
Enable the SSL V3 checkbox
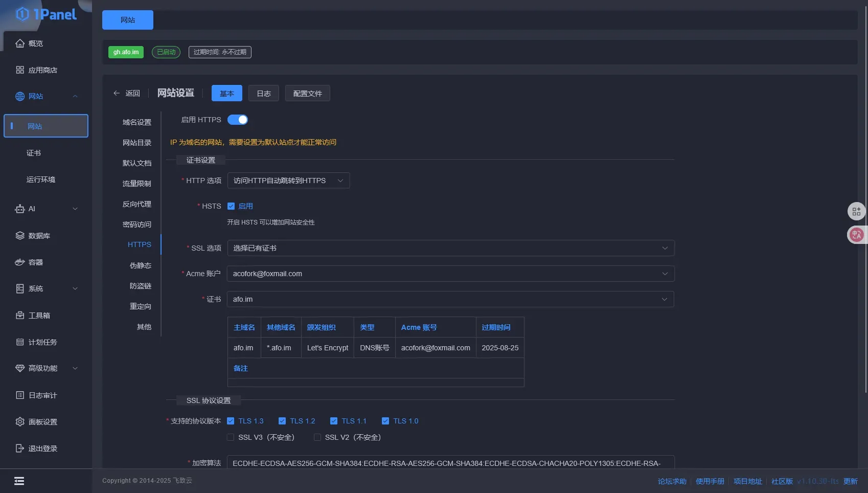231,437
